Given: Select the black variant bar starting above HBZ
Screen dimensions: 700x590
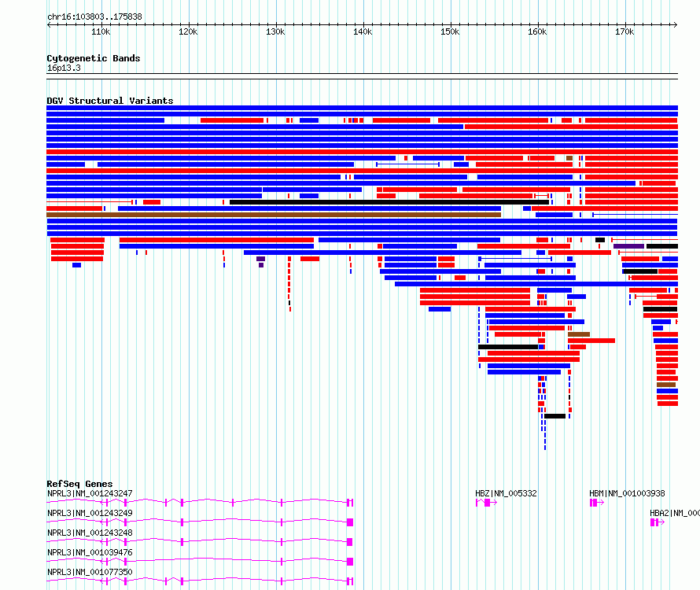Looking at the screenshot, I should pos(508,347).
